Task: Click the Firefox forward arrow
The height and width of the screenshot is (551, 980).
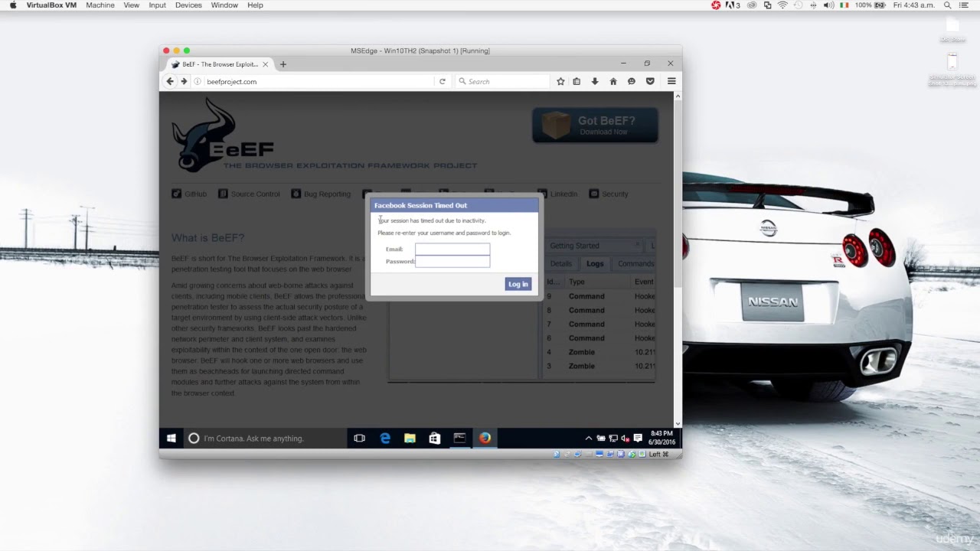Action: click(x=184, y=81)
